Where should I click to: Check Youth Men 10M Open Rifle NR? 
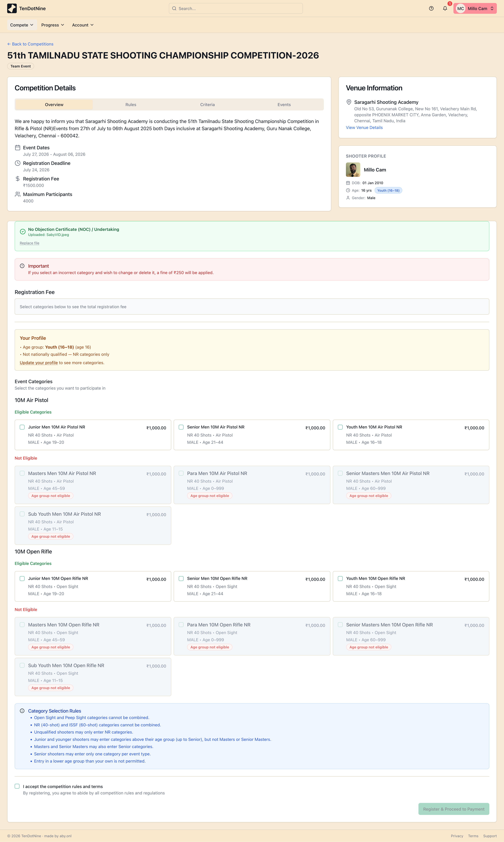point(340,578)
